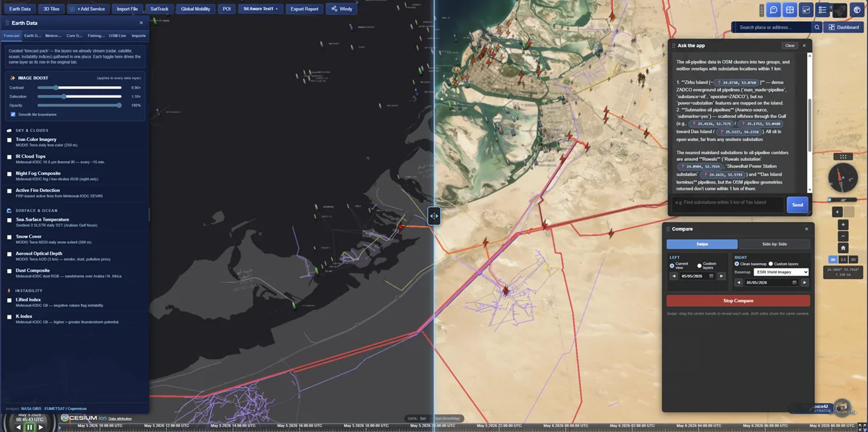Enable Active Fire Detection layer
Image resolution: width=868 pixels, height=432 pixels.
coord(9,191)
